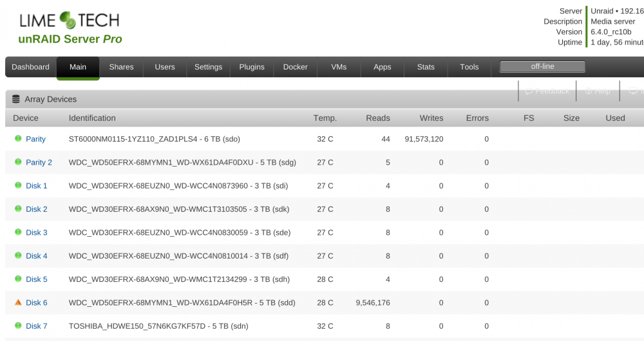Open the Dashboard tab

tap(30, 67)
